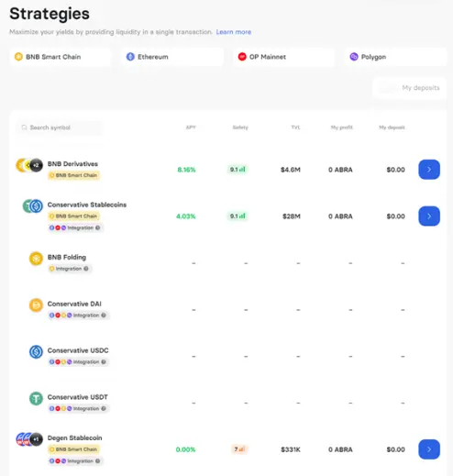Click the Integration info icon under Conservative USDT
Viewport: 453px width, 476px height.
(x=104, y=408)
